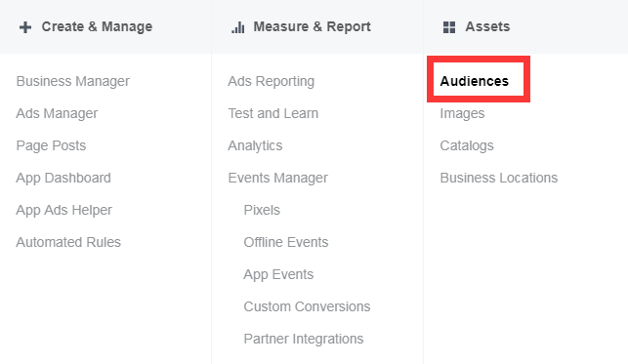Go to Analytics
The width and height of the screenshot is (628, 364).
(x=255, y=145)
